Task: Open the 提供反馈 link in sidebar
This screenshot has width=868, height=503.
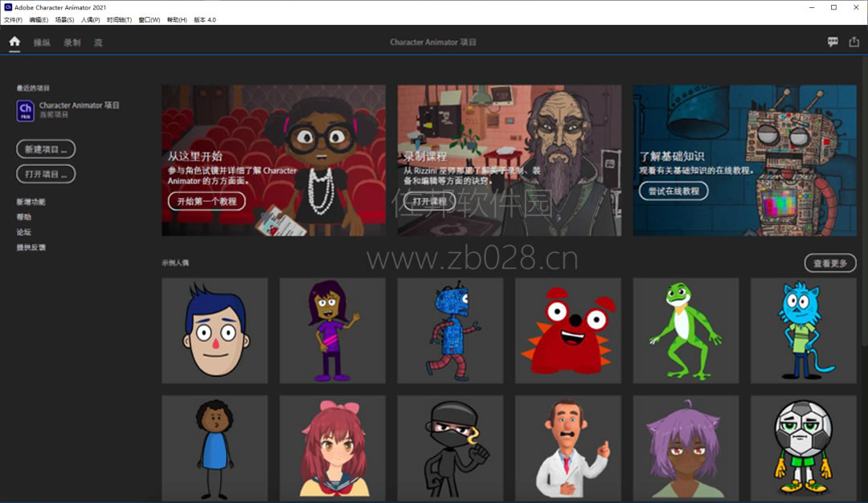Action: pos(31,247)
